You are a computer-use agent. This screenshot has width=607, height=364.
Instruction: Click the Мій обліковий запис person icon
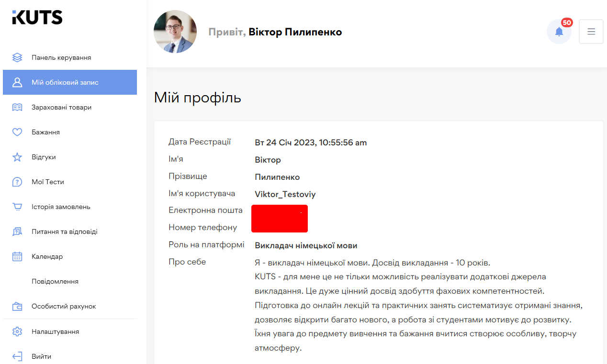click(x=17, y=82)
